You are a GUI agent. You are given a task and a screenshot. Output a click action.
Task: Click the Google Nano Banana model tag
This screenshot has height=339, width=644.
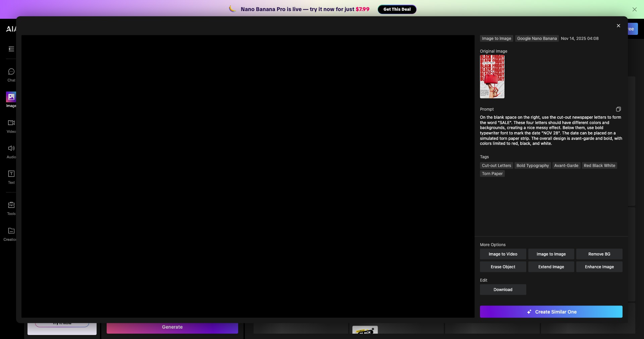coord(537,39)
